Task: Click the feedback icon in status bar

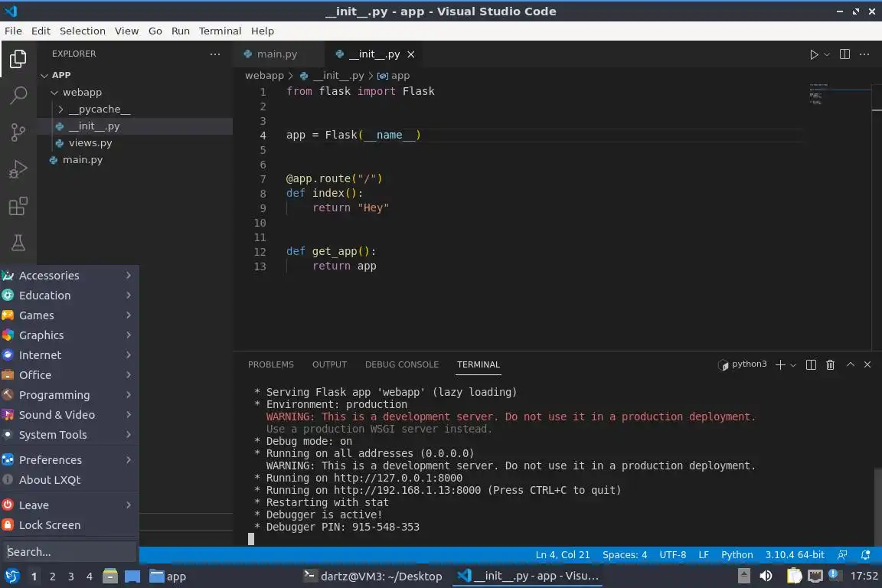Action: pos(842,555)
